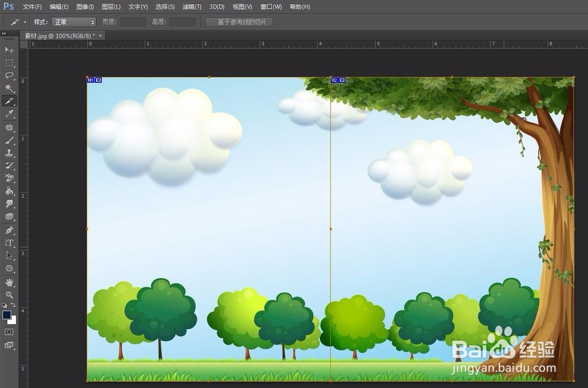Open the 文件(F) menu
The width and height of the screenshot is (588, 388).
(32, 6)
